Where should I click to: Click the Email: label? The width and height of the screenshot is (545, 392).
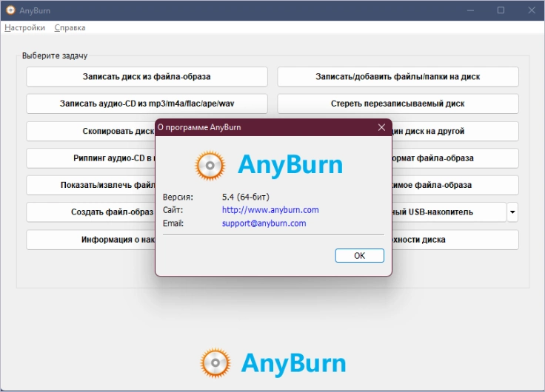(173, 223)
